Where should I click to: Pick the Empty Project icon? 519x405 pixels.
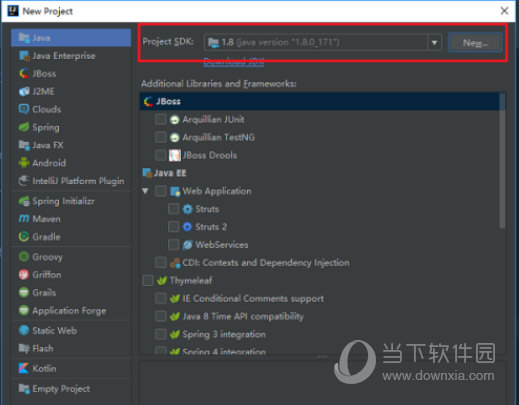pos(24,389)
